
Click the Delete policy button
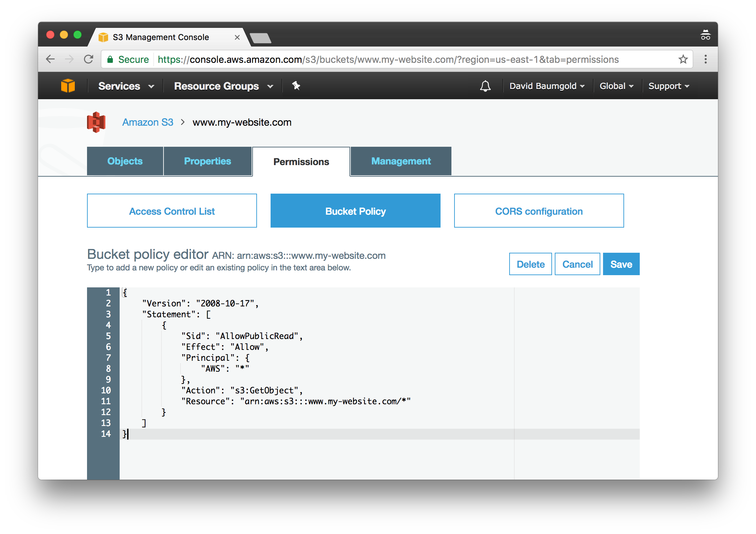(x=531, y=264)
